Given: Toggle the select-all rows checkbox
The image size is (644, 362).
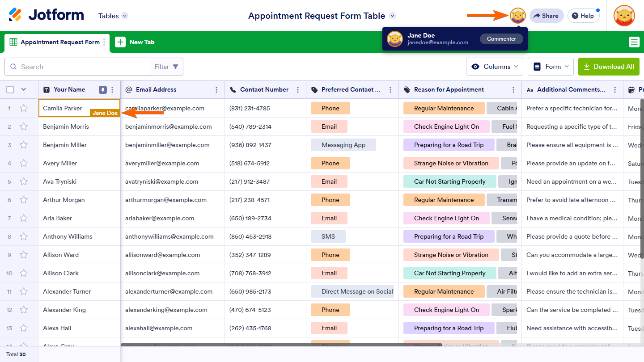Looking at the screenshot, I should (10, 90).
